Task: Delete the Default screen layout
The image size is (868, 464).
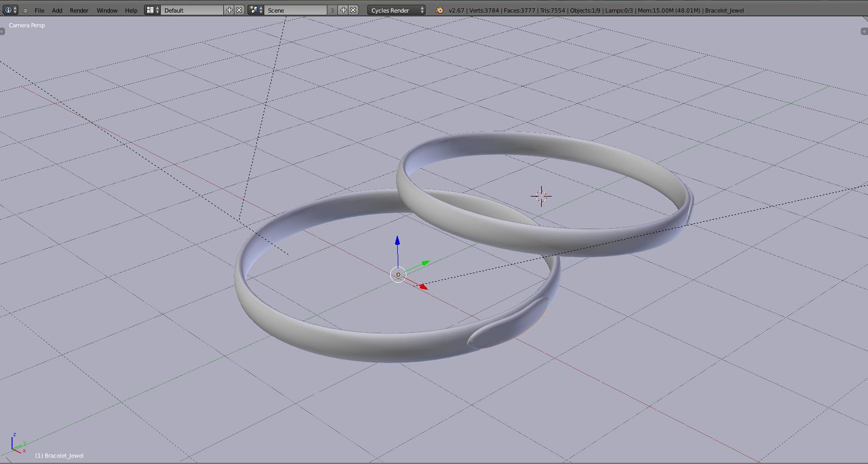Action: click(239, 10)
